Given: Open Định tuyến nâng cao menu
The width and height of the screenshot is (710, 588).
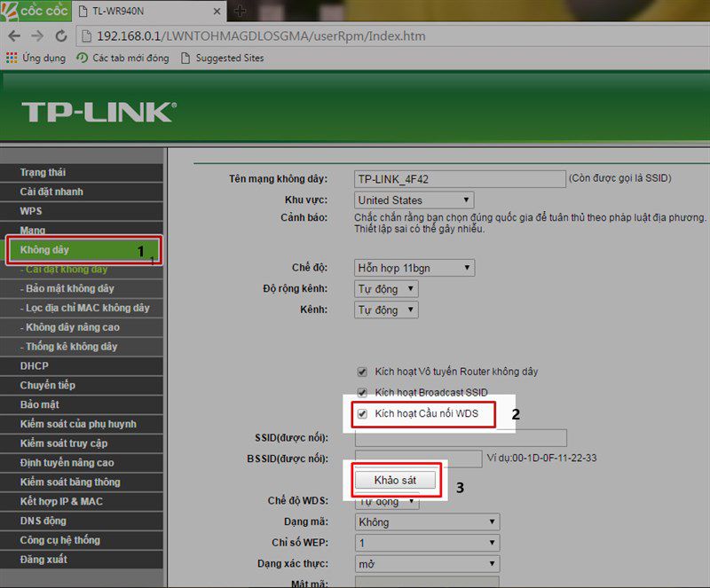Looking at the screenshot, I should click(x=82, y=463).
